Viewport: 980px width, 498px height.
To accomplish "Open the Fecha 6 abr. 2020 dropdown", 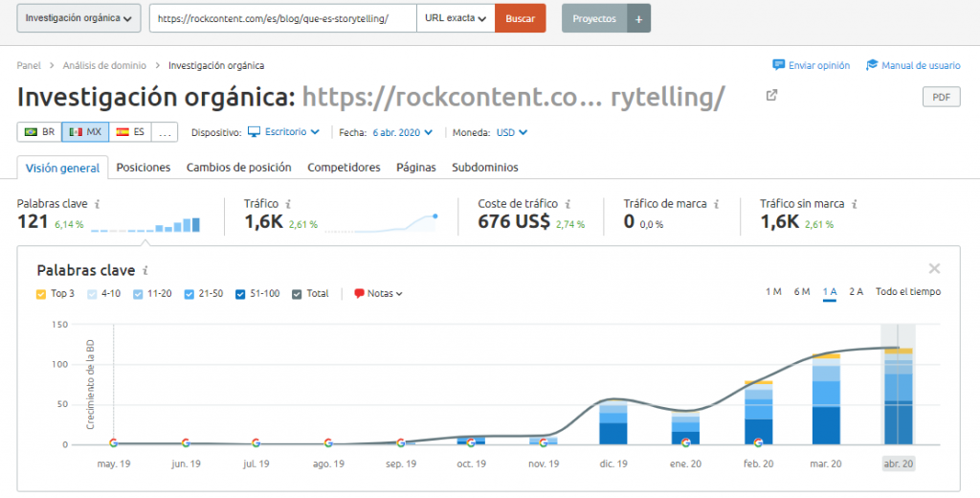I will pos(403,132).
